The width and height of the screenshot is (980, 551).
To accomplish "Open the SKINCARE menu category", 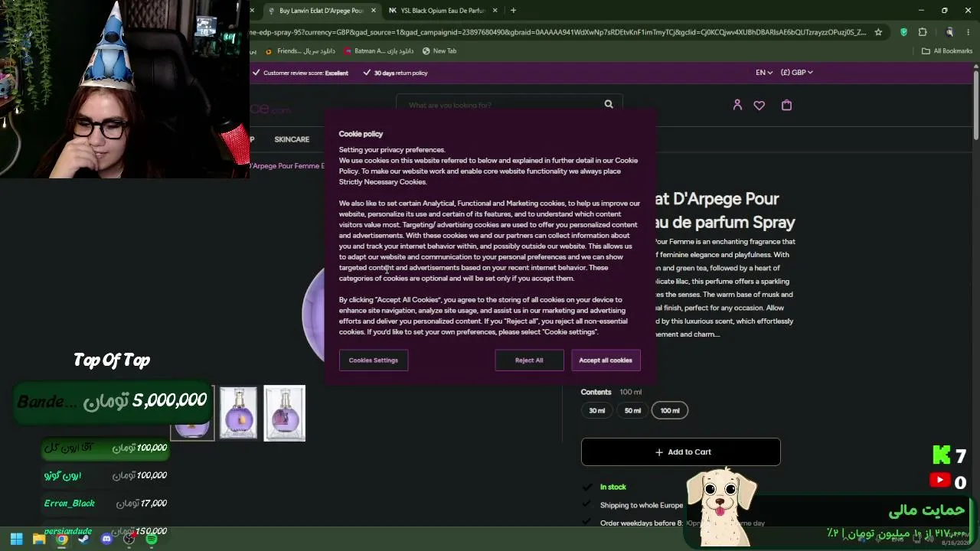I will pyautogui.click(x=292, y=139).
